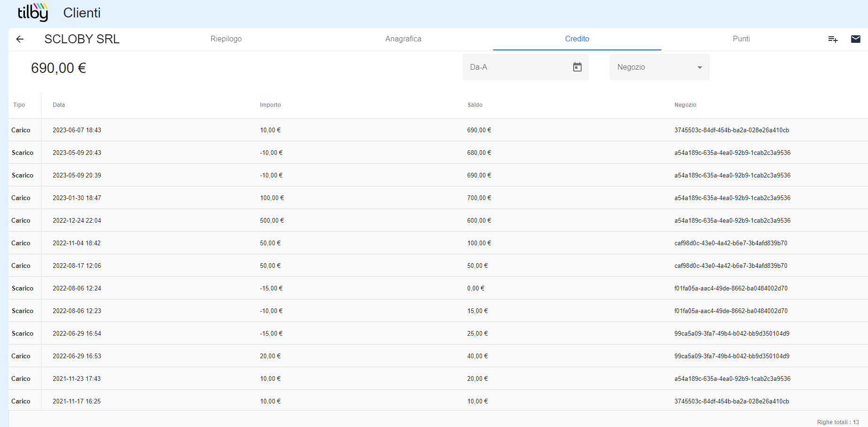Click the 680,00 € saldo value
The width and height of the screenshot is (868, 427).
(x=479, y=153)
